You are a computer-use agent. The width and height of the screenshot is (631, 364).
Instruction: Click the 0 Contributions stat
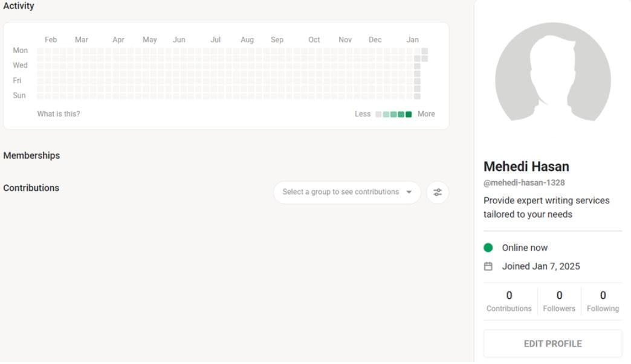(509, 301)
